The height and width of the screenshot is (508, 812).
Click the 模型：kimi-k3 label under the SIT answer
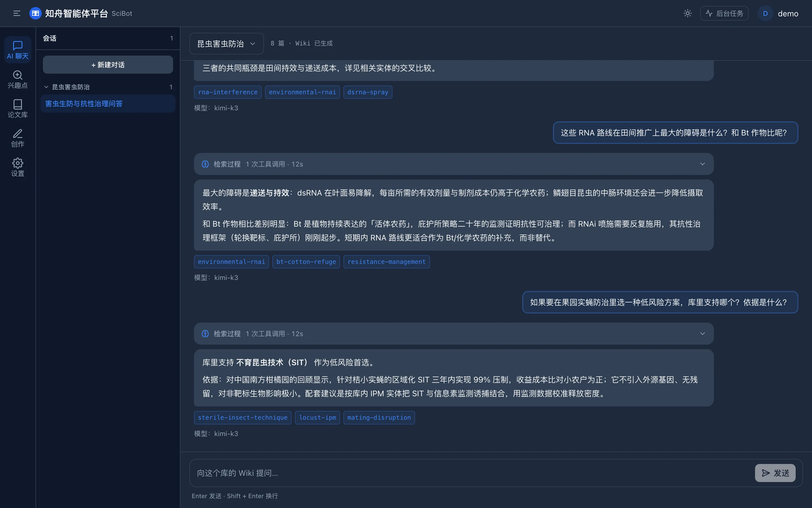[x=216, y=434]
